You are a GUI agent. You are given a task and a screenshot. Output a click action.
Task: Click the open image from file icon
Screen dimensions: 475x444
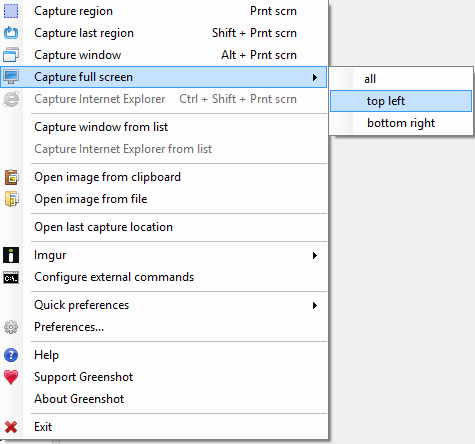pyautogui.click(x=11, y=199)
